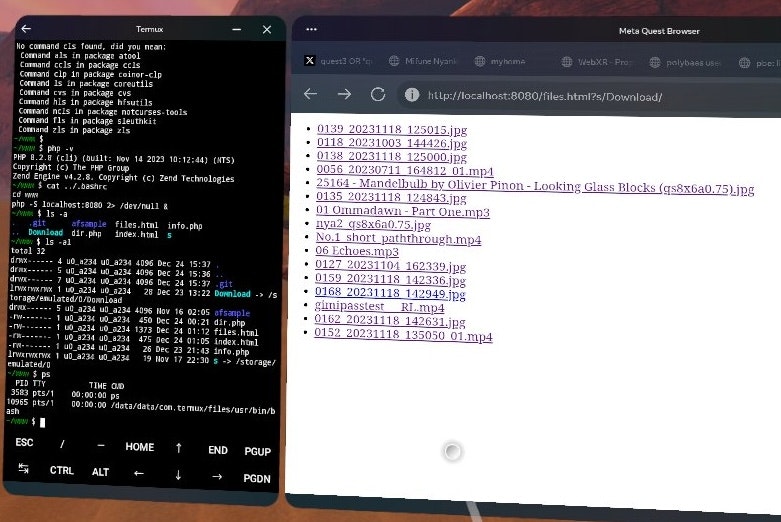Switch to the 'quest3 OR' X tab
This screenshot has width=781, height=522.
[338, 61]
